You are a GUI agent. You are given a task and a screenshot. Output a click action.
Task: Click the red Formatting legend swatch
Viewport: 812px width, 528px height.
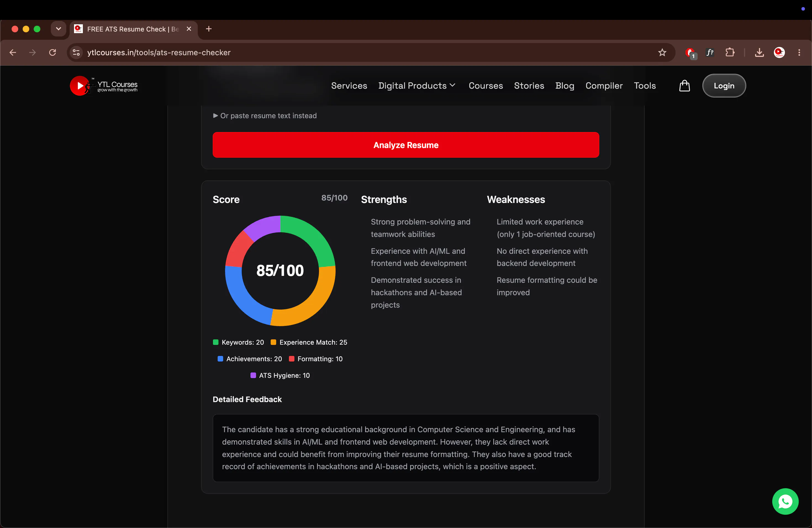(x=291, y=358)
